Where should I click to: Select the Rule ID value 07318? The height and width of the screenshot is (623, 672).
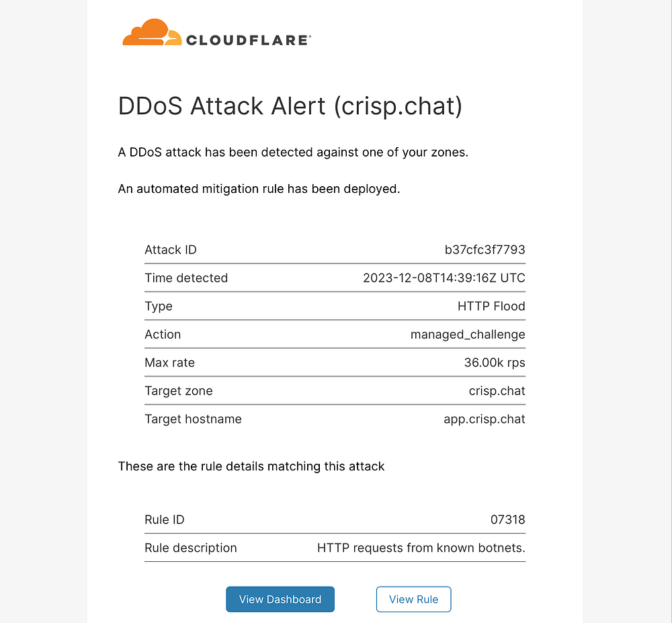pos(507,520)
